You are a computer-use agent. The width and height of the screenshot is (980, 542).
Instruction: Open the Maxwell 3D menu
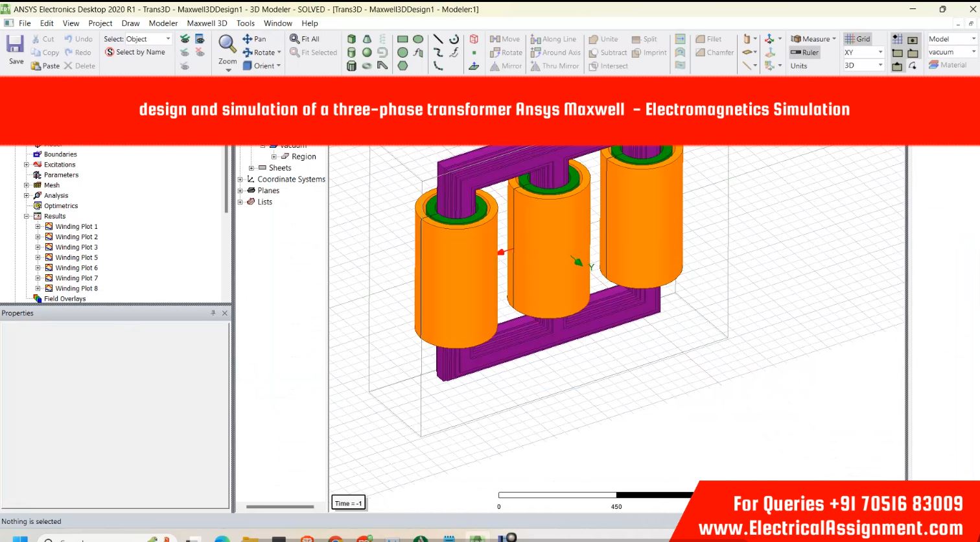tap(207, 23)
